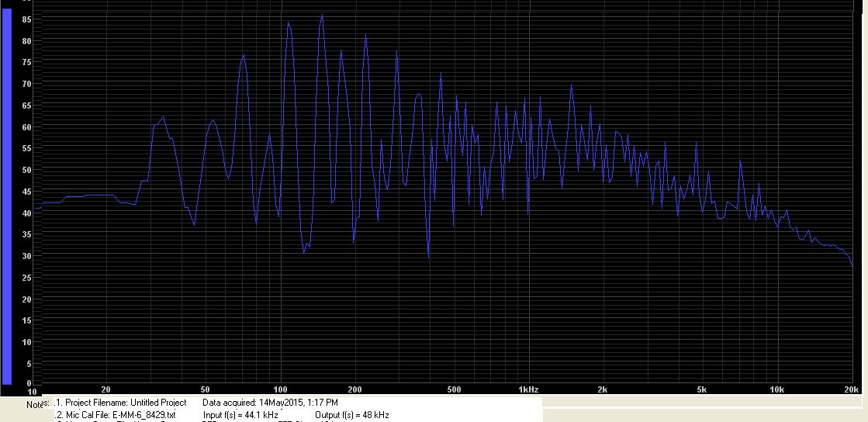Click the 35 level axis label
Screen dimensions: 868x422
coord(26,234)
